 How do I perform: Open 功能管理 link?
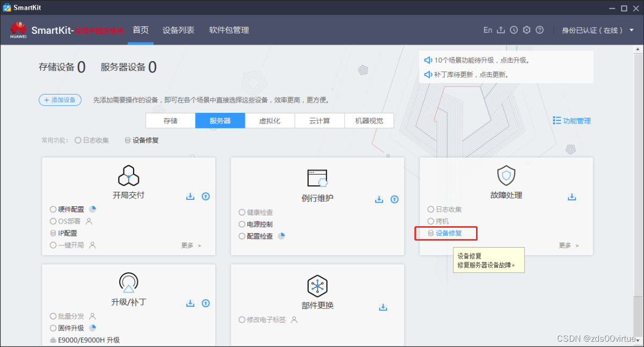[572, 121]
